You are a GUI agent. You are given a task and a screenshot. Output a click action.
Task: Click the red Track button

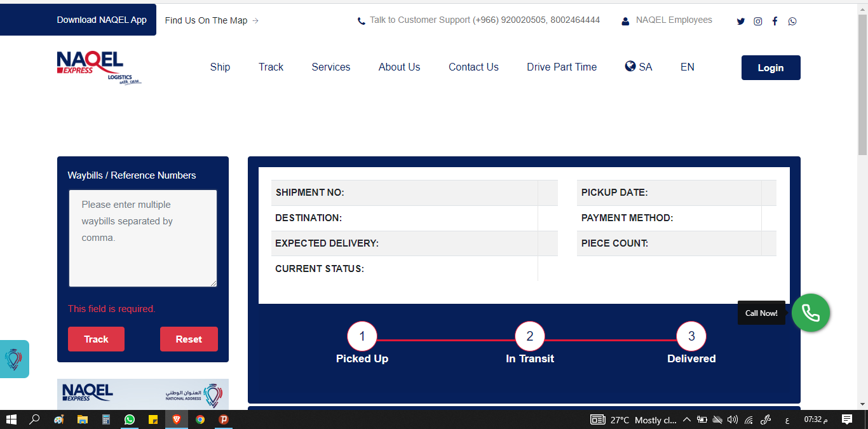[96, 339]
